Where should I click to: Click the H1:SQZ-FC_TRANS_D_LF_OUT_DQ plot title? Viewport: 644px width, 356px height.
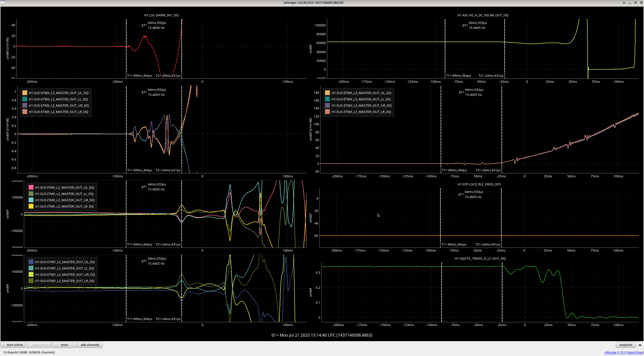coord(480,258)
